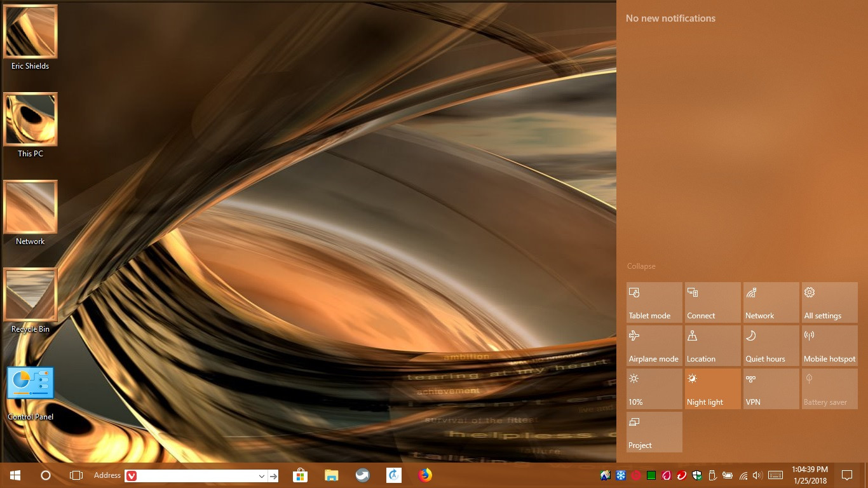Open the Project quick action tile
Screen dimensions: 868x488
coord(654,432)
